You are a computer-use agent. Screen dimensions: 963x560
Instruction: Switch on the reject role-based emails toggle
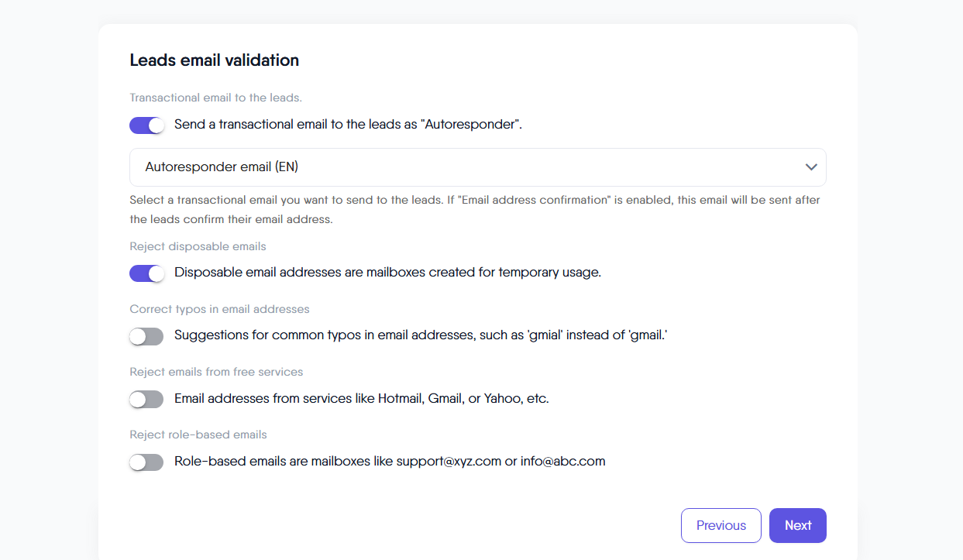point(147,462)
